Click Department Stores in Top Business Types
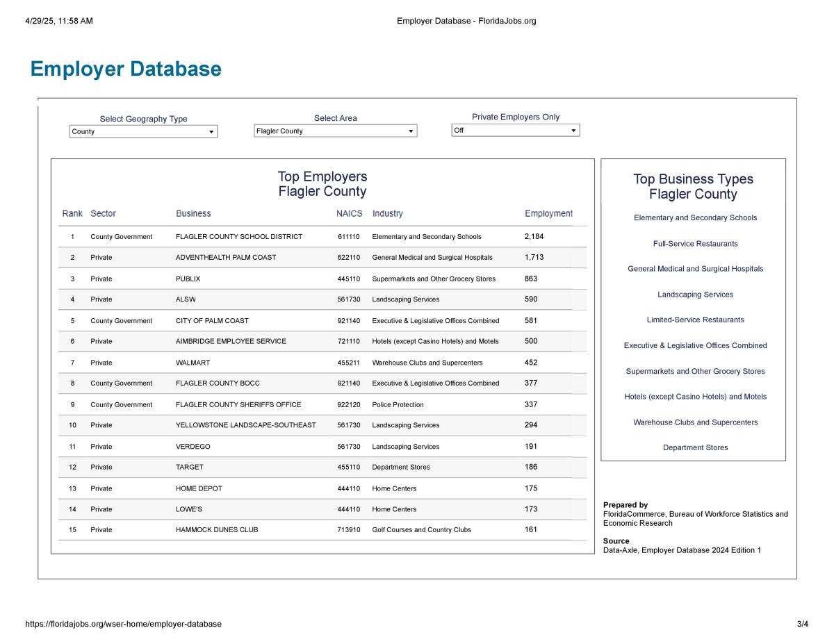The image size is (834, 644). [x=695, y=448]
